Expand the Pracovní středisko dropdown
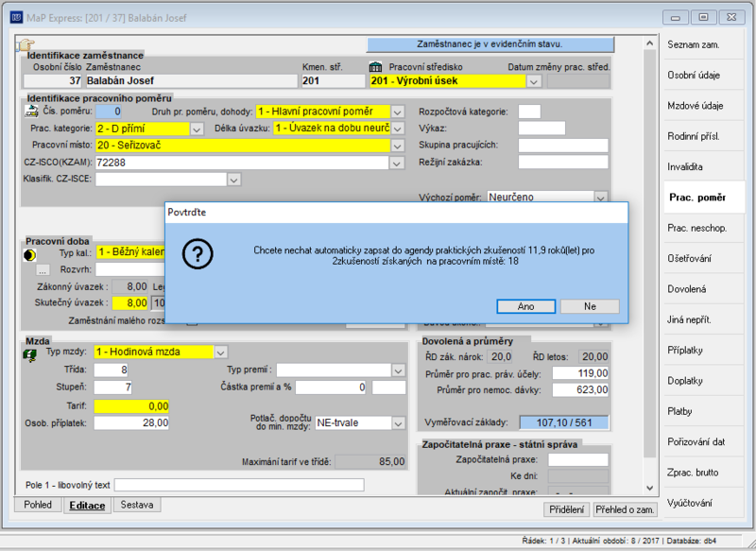The height and width of the screenshot is (551, 756). pos(533,81)
